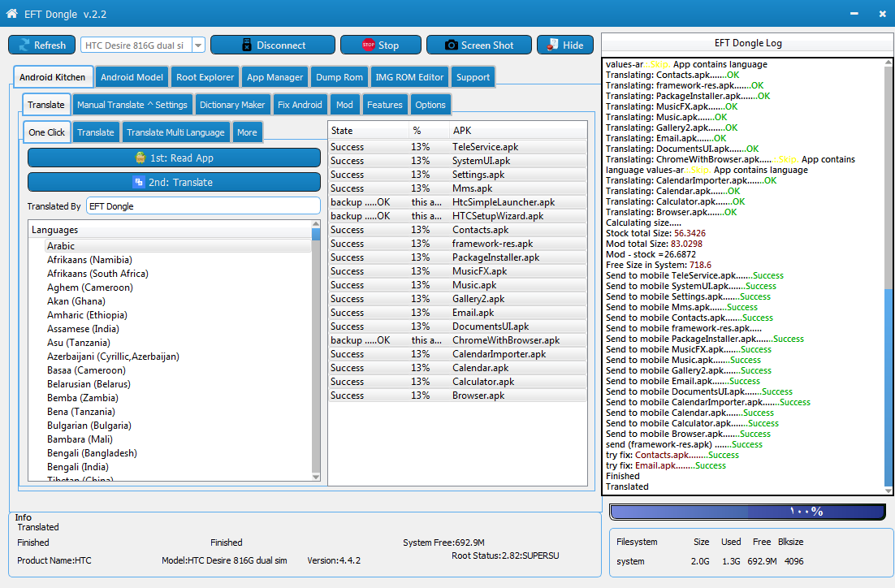This screenshot has height=588, width=895.
Task: Click the translation progress bar
Action: 748,512
